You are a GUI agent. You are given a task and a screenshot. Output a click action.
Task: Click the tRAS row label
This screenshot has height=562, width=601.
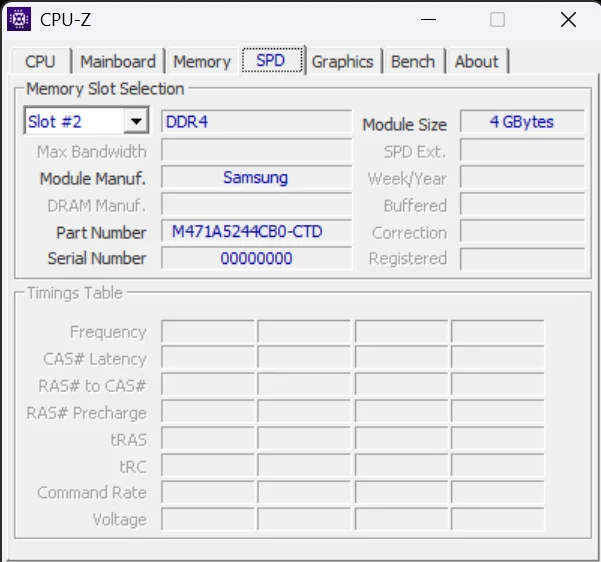point(129,440)
